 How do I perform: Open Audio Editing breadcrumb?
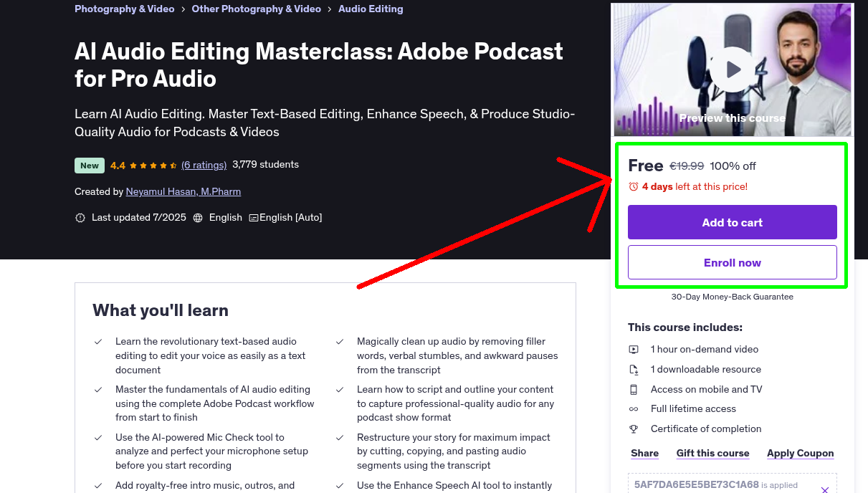pyautogui.click(x=371, y=9)
